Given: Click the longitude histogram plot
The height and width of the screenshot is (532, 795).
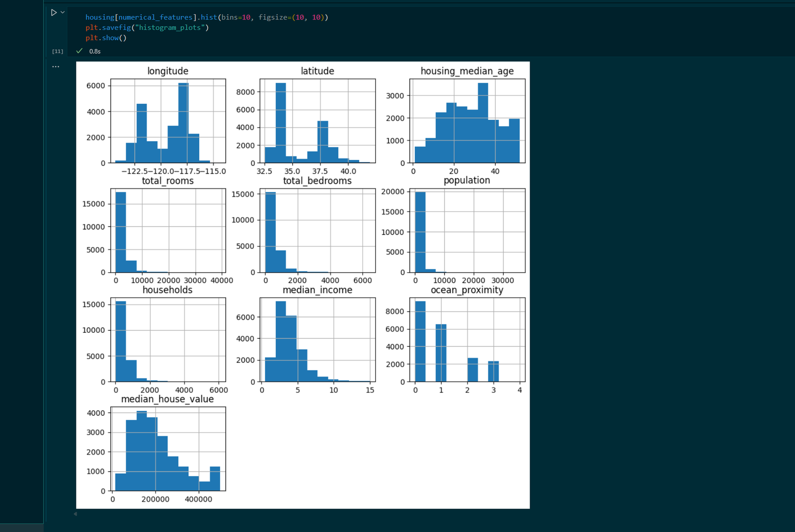Looking at the screenshot, I should click(168, 121).
